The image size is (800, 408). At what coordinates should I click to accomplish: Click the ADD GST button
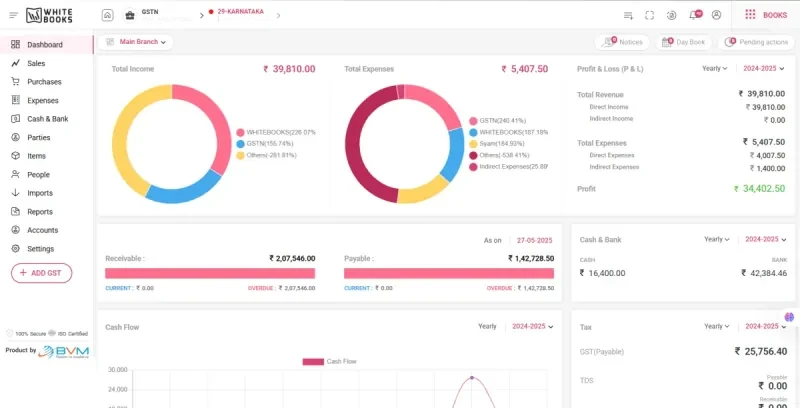tap(41, 273)
